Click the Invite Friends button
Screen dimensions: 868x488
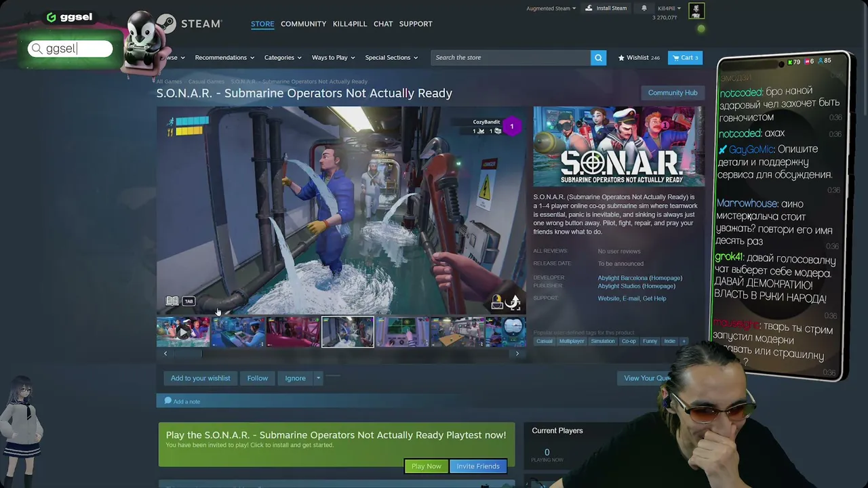478,466
